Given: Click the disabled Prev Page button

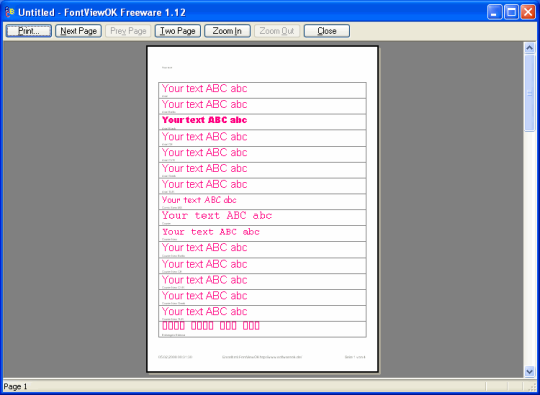Looking at the screenshot, I should click(128, 31).
